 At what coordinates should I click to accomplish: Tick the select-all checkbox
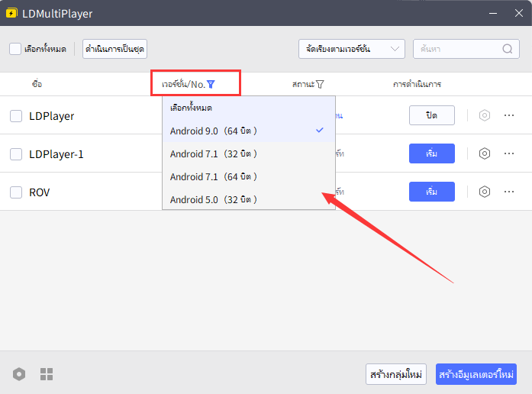[15, 49]
